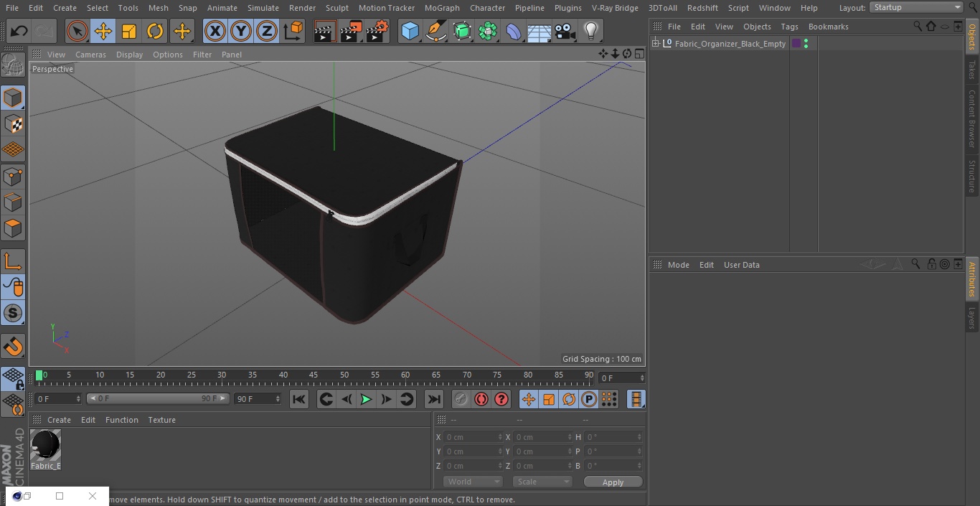Open the viewport Filter menu
This screenshot has height=506, width=980.
click(x=202, y=55)
